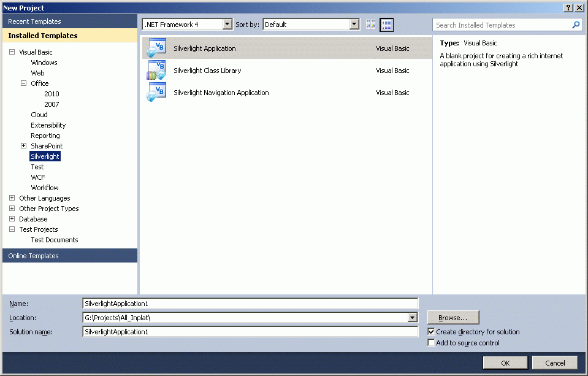Click the dialog help question mark button

[568, 8]
